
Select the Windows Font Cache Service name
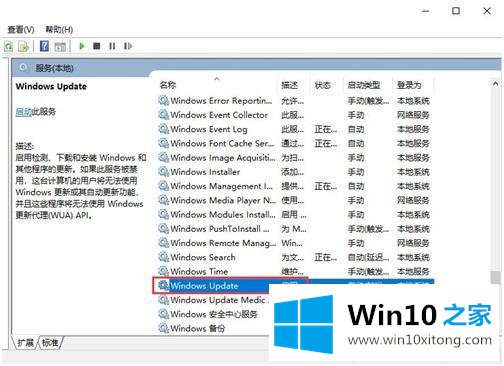pyautogui.click(x=222, y=143)
